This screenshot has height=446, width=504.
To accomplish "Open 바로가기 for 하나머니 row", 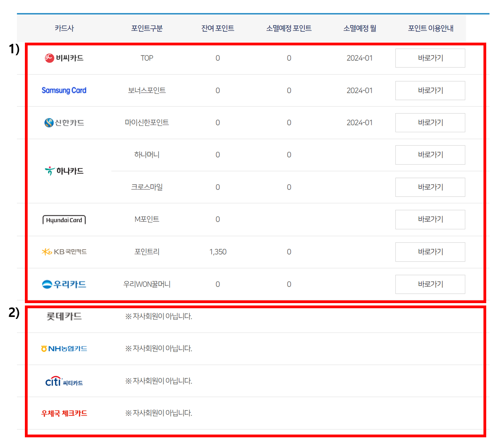I will (430, 155).
